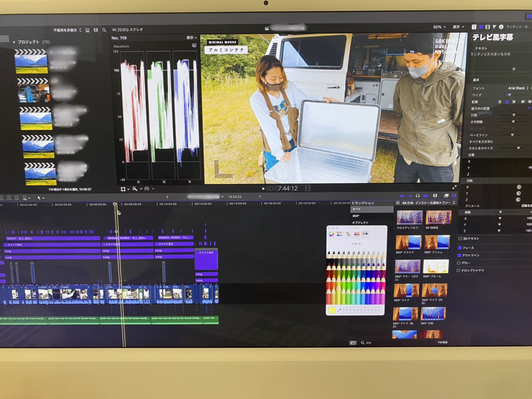Enter full-screen viewer playback

point(454,188)
